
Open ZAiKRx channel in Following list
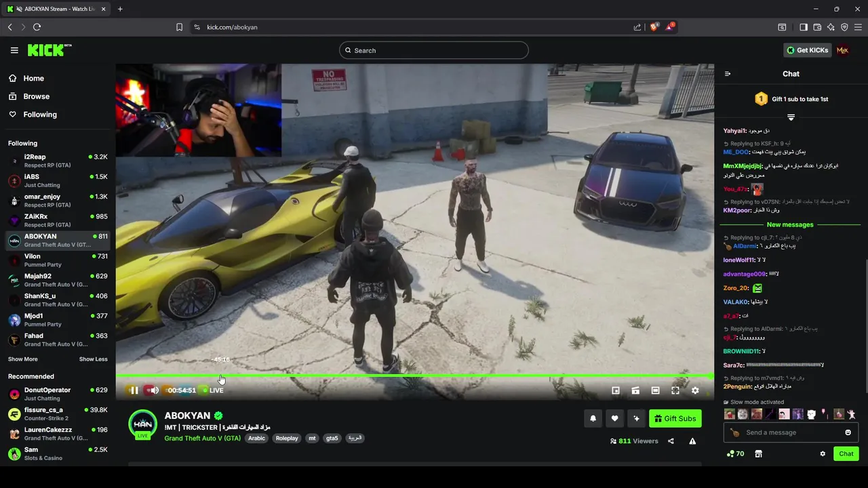click(x=58, y=221)
